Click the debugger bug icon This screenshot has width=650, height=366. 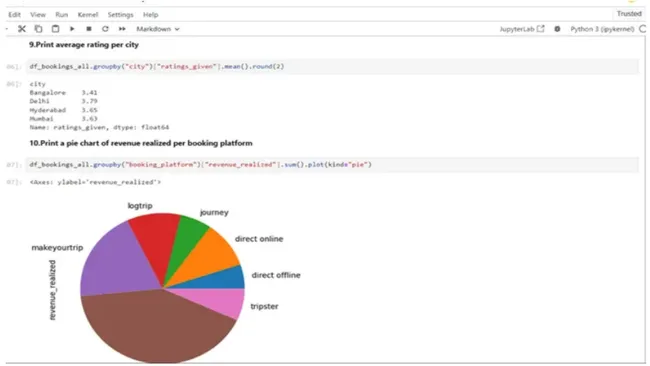coord(557,29)
